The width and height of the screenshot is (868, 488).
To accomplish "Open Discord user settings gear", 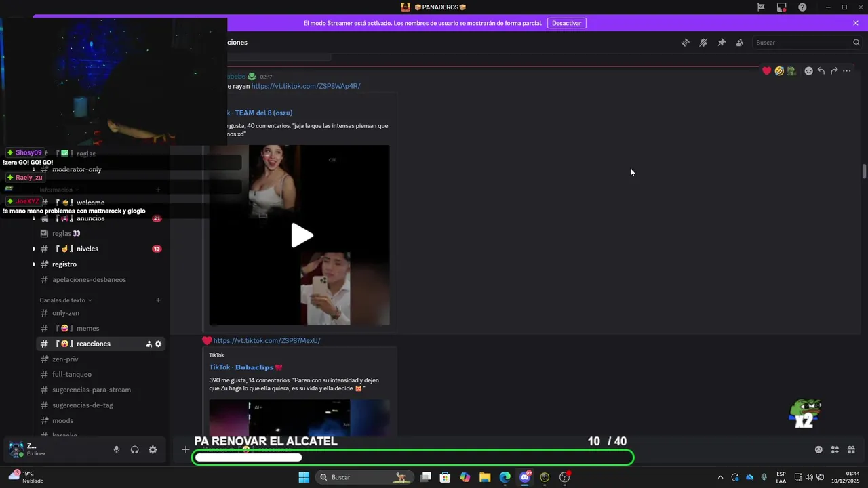I will point(153,449).
